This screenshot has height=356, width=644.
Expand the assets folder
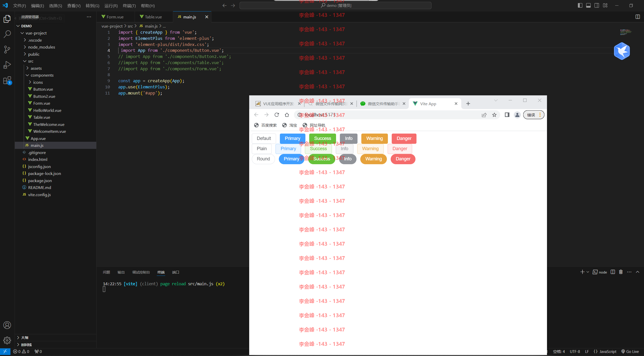(28, 68)
